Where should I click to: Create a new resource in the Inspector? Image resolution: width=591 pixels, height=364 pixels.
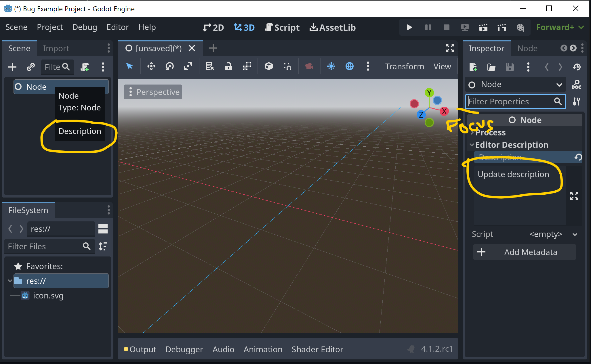click(x=473, y=67)
